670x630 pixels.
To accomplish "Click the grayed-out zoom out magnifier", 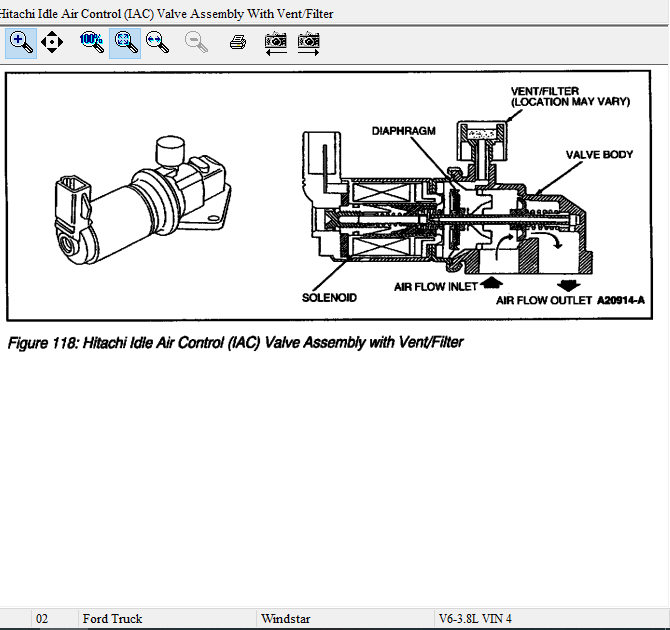I will point(197,42).
